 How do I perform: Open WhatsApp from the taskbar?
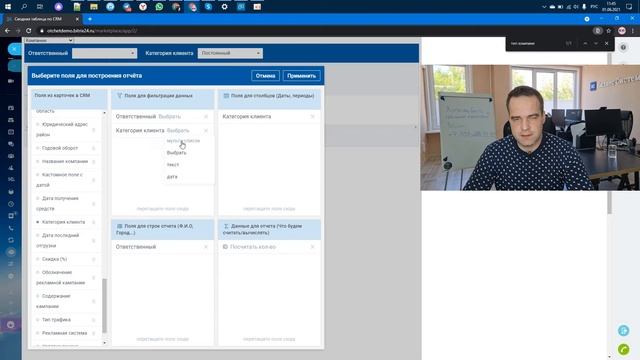point(159,7)
